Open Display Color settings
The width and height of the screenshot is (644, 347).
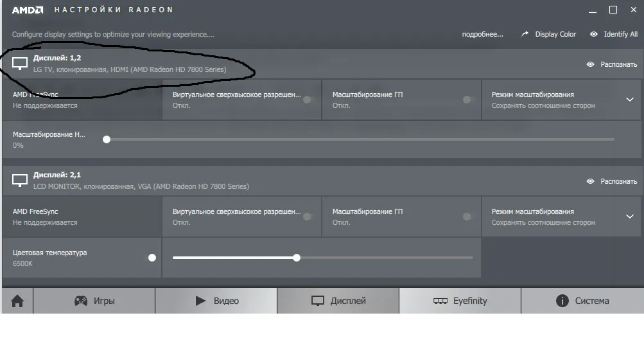[555, 34]
